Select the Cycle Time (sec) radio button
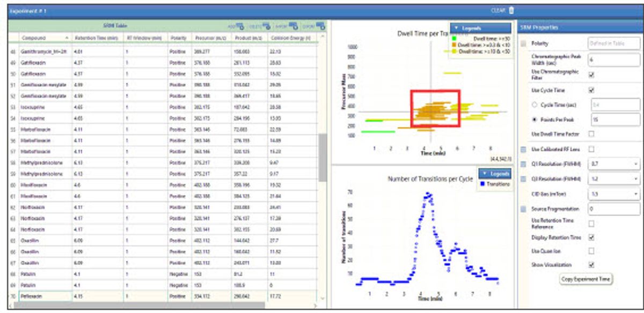The width and height of the screenshot is (644, 313). (x=533, y=105)
